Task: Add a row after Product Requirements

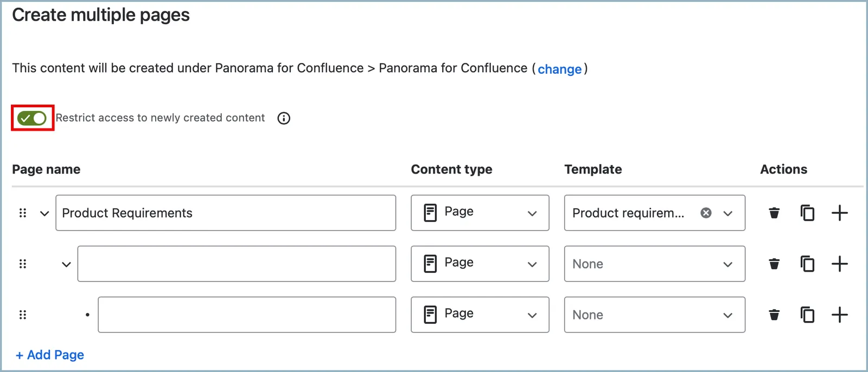Action: pyautogui.click(x=840, y=213)
